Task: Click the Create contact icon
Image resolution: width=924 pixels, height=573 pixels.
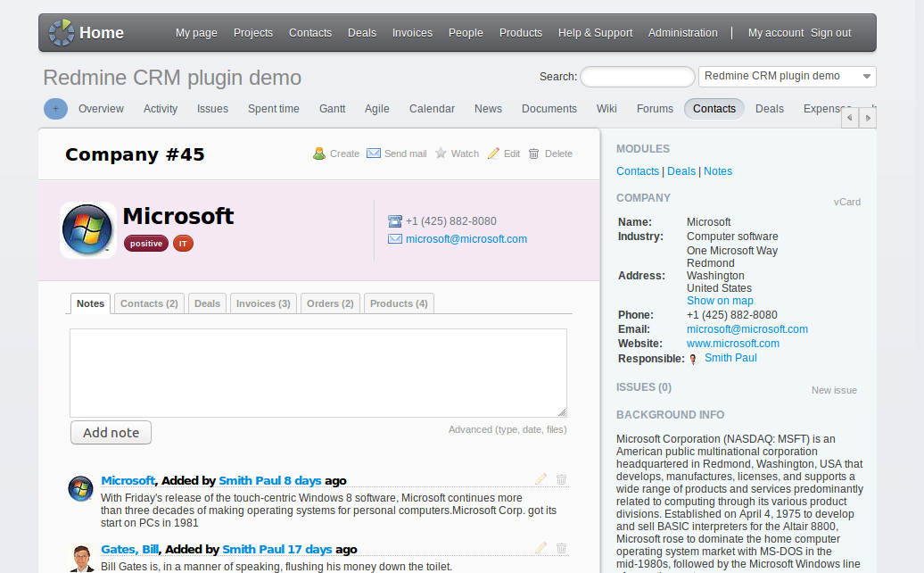Action: tap(319, 154)
